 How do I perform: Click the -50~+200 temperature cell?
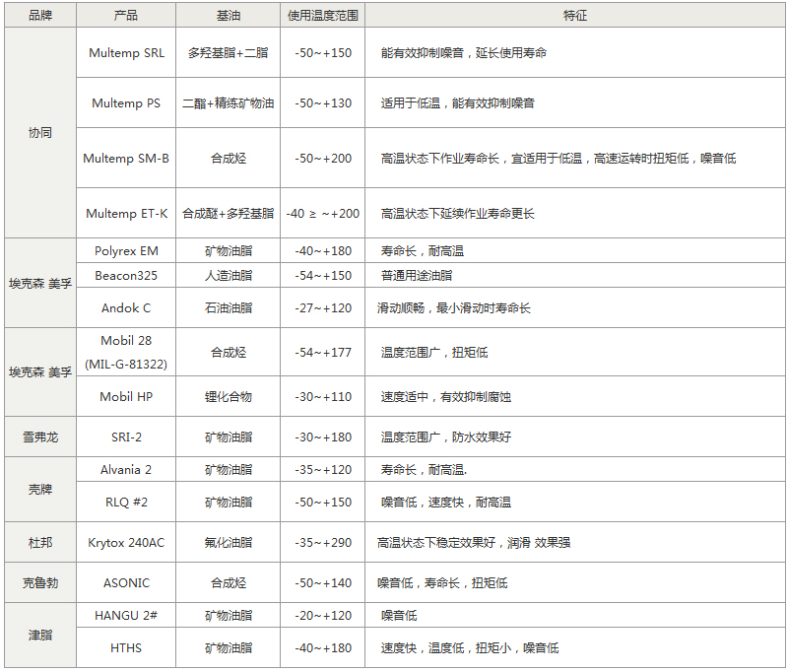coord(323,159)
